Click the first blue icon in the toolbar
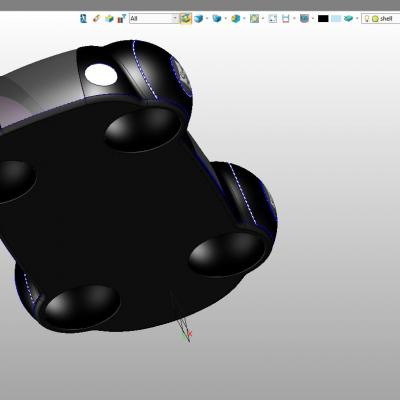The image size is (400, 400). coord(84,18)
